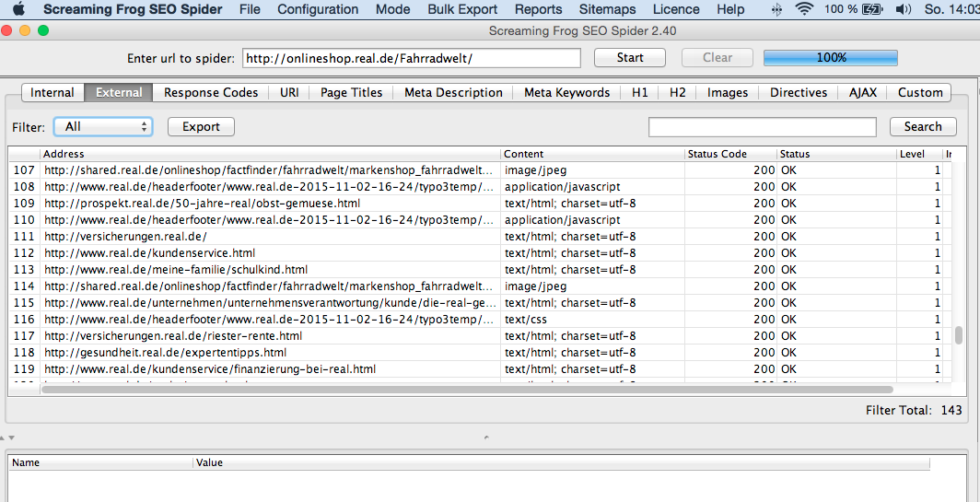The height and width of the screenshot is (502, 980).
Task: Switch to the H2 tab
Action: (x=678, y=92)
